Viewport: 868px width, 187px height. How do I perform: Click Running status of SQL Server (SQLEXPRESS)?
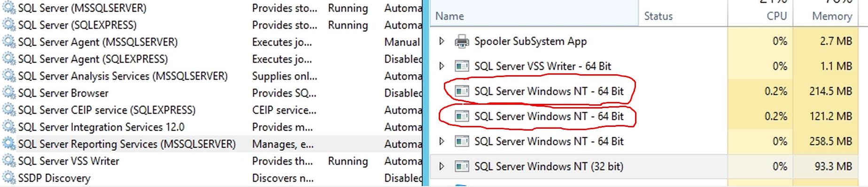(348, 25)
